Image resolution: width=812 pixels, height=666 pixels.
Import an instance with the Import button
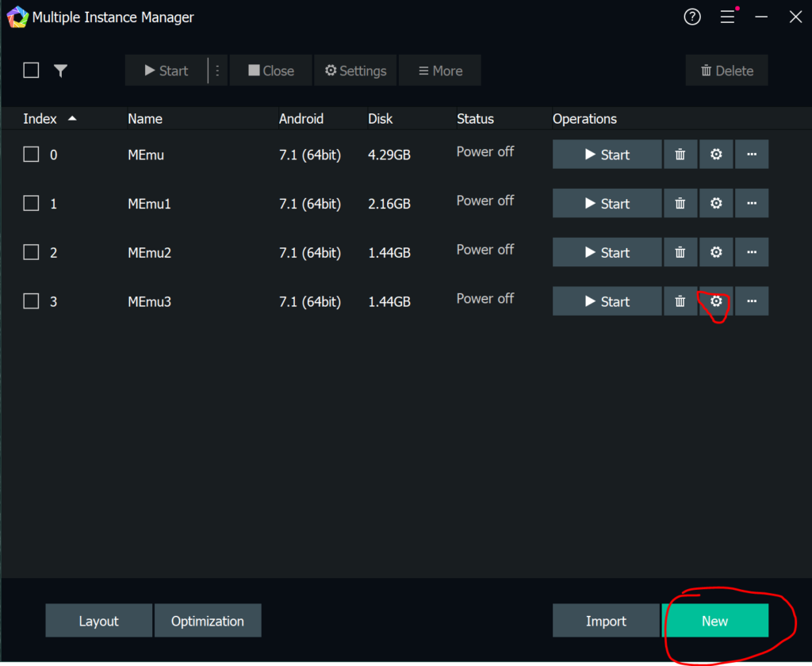(606, 621)
